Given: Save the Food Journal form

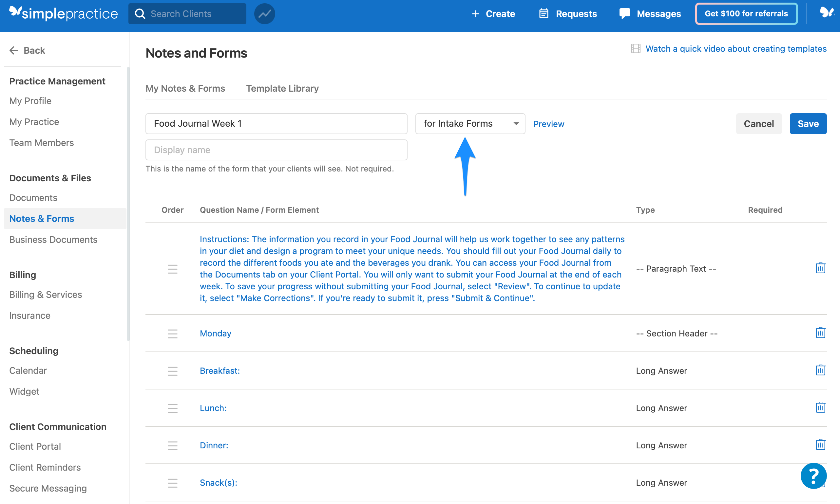Looking at the screenshot, I should click(x=808, y=124).
